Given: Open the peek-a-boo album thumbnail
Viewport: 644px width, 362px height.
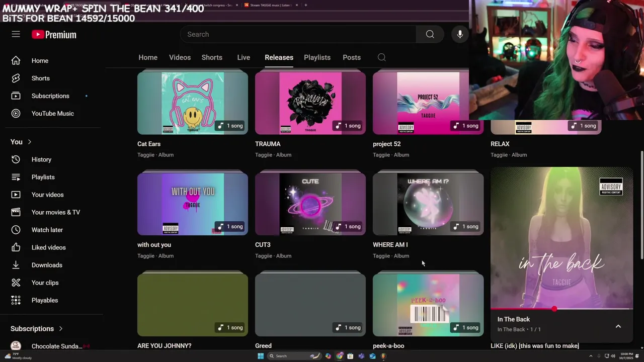Looking at the screenshot, I should point(428,305).
